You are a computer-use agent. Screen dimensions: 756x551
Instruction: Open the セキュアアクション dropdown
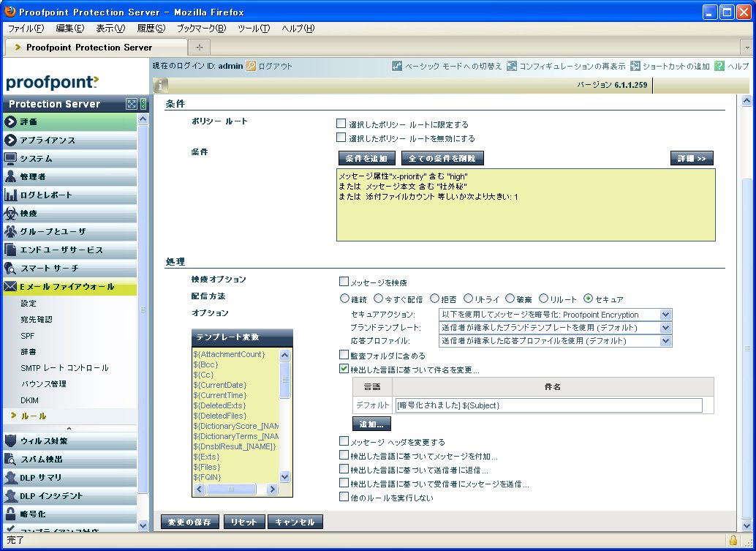tap(556, 315)
